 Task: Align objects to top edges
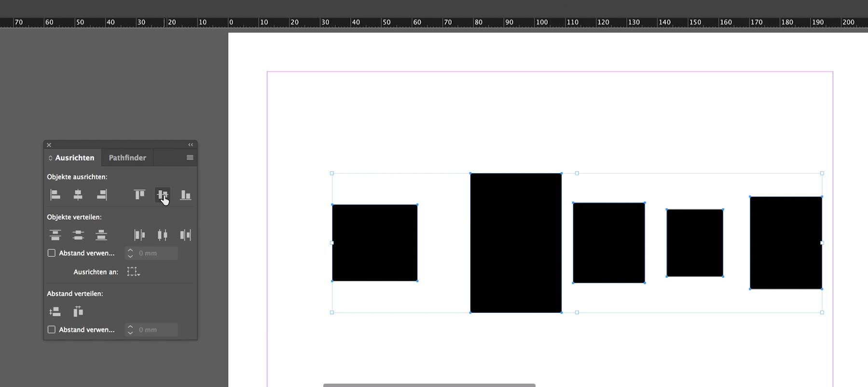(139, 195)
